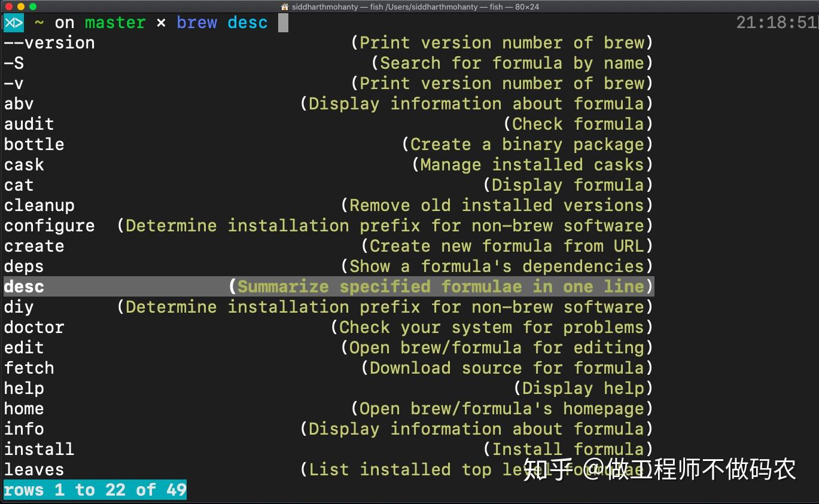This screenshot has height=504, width=819.
Task: Place cursor at the prompt's block cursor
Action: pos(283,23)
